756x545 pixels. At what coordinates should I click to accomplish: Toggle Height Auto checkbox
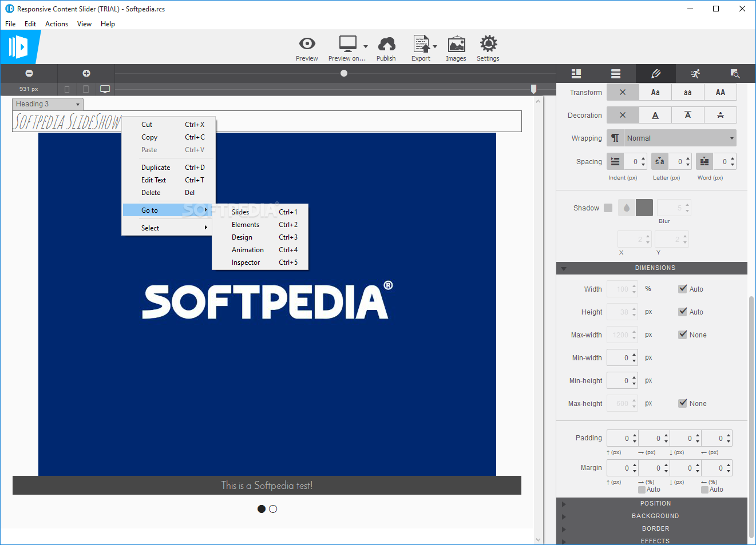click(x=682, y=312)
